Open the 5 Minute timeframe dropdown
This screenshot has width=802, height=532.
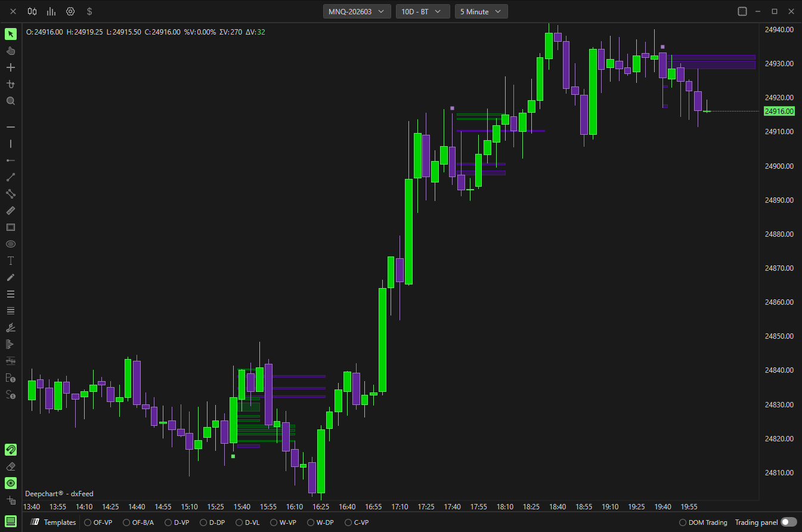click(481, 11)
